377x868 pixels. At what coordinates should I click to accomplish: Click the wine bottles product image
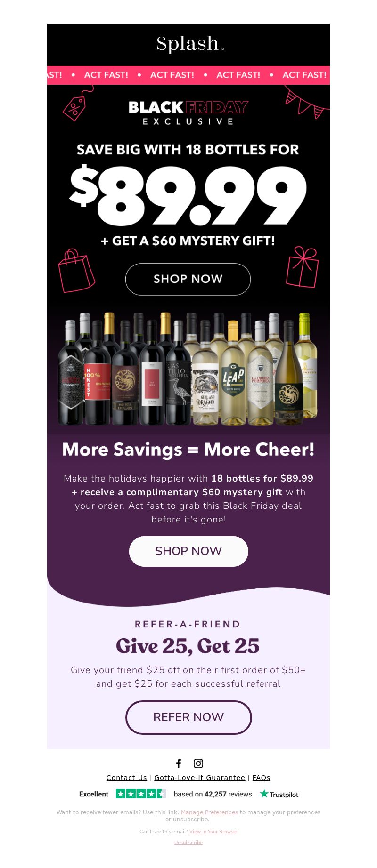tap(188, 369)
